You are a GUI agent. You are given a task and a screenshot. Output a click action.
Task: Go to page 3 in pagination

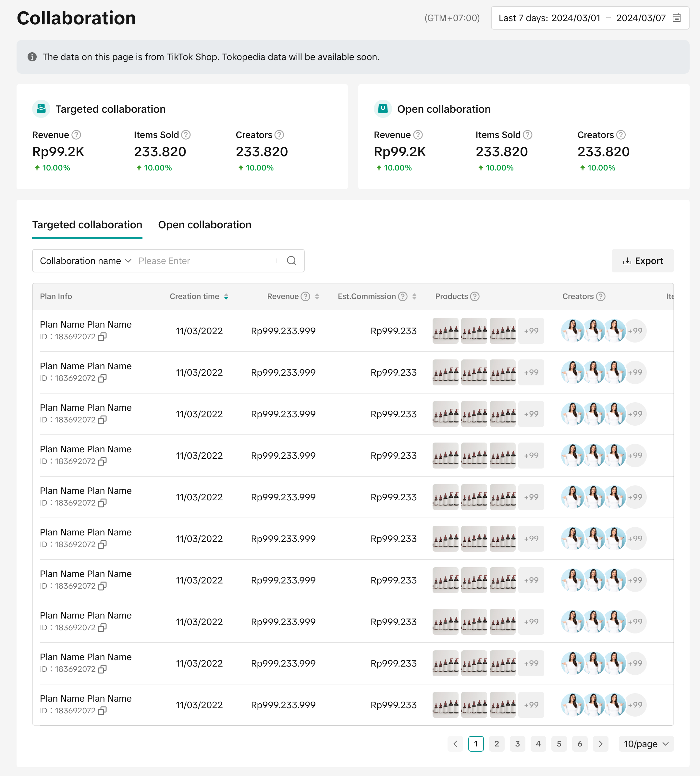coord(517,744)
